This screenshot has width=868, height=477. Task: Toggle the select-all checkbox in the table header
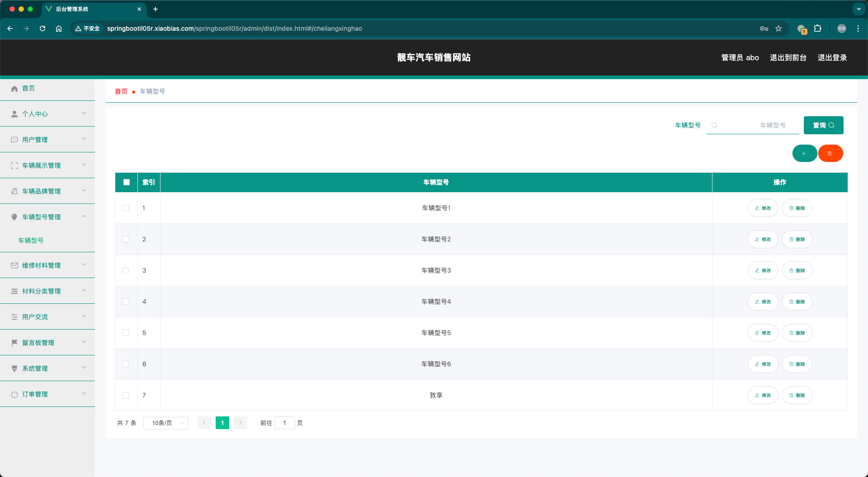pos(127,182)
